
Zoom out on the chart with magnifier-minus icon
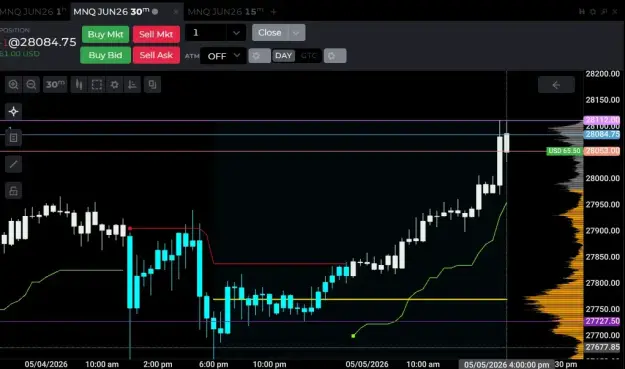click(x=31, y=84)
